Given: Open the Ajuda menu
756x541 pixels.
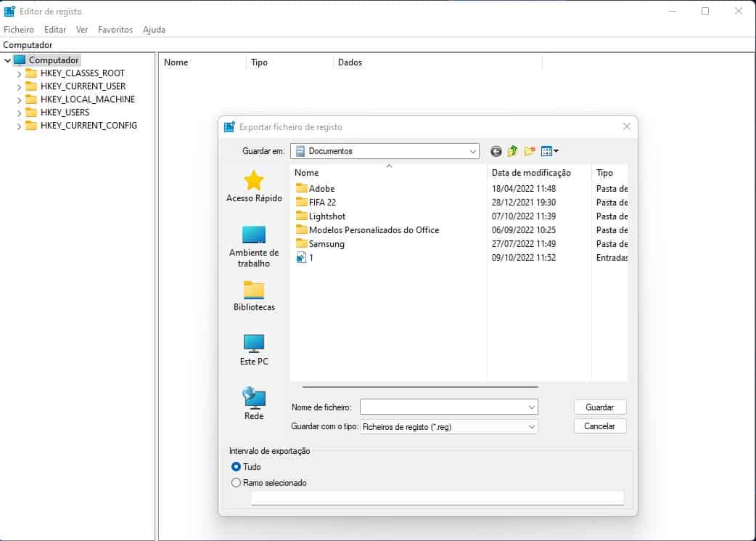Looking at the screenshot, I should pos(155,30).
